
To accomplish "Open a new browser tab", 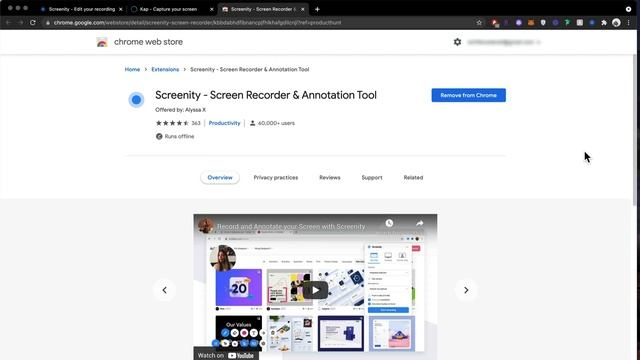I will (x=317, y=9).
